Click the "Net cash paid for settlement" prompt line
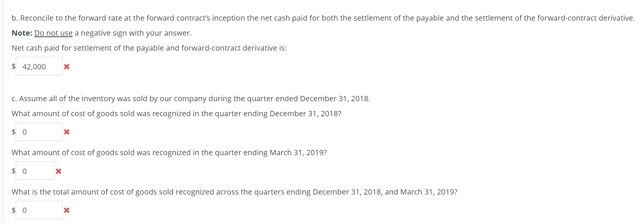Image resolution: width=644 pixels, height=223 pixels. [149, 48]
